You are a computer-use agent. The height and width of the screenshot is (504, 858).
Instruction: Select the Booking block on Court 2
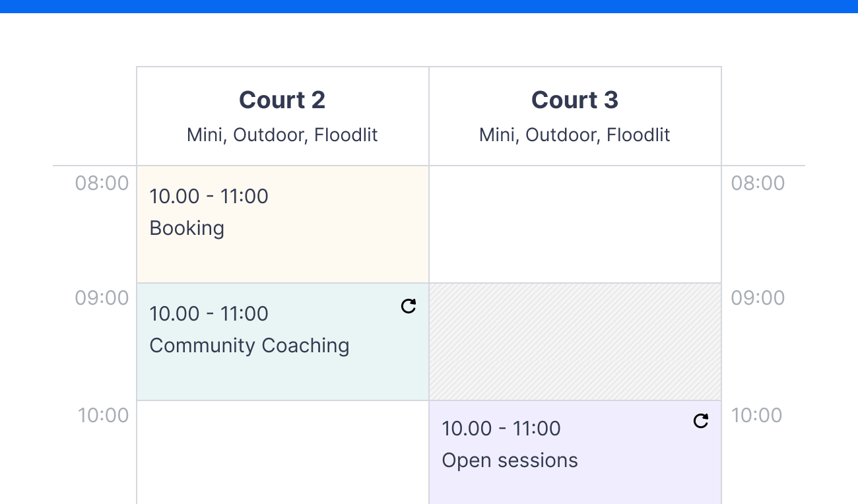pyautogui.click(x=282, y=223)
